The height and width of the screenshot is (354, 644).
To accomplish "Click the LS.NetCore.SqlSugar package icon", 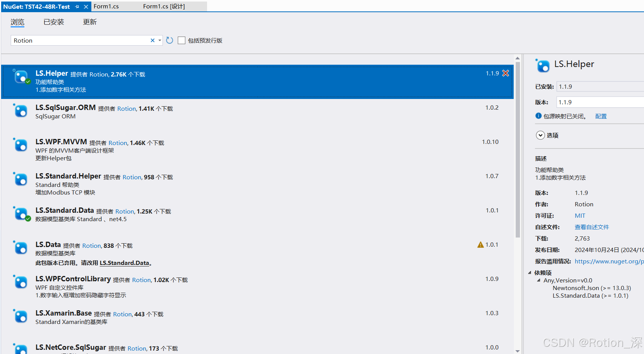I will (x=21, y=348).
